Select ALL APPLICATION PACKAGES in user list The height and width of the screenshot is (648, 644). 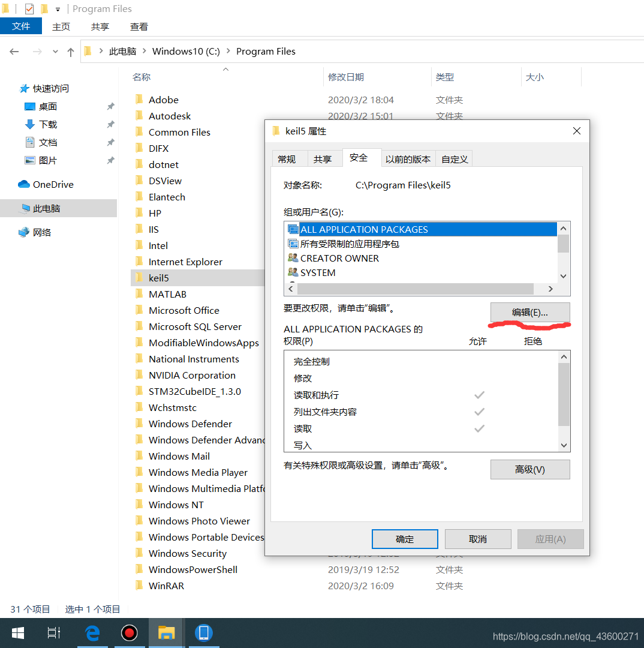[x=421, y=229]
